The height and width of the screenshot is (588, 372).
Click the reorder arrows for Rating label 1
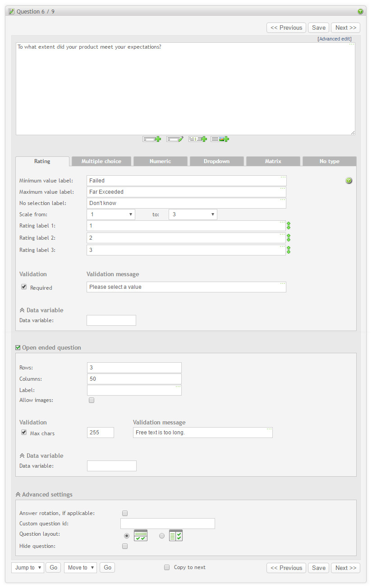[289, 226]
